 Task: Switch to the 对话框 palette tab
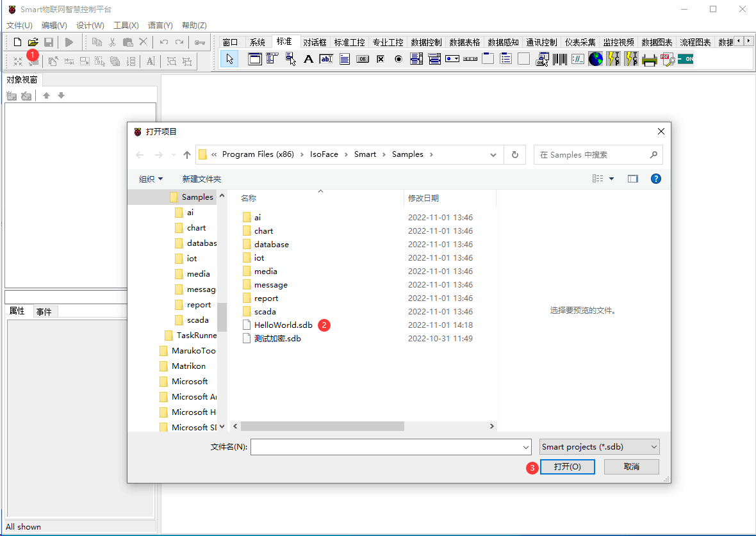click(x=315, y=42)
